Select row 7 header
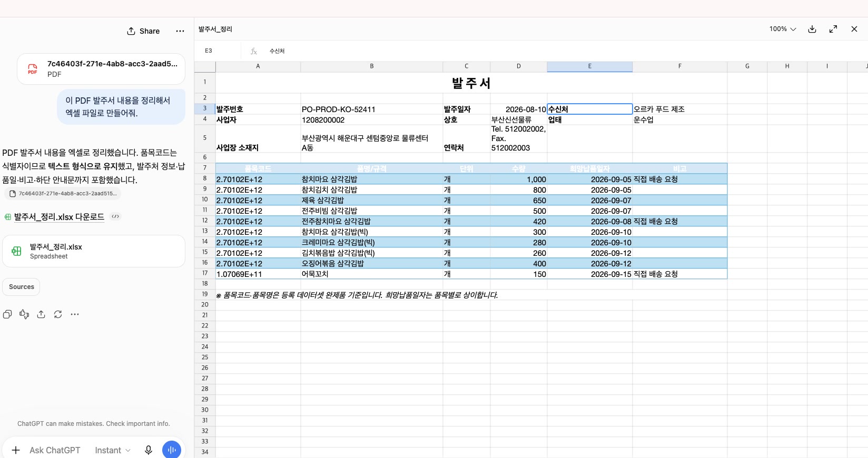Viewport: 868px width, 458px height. click(205, 168)
